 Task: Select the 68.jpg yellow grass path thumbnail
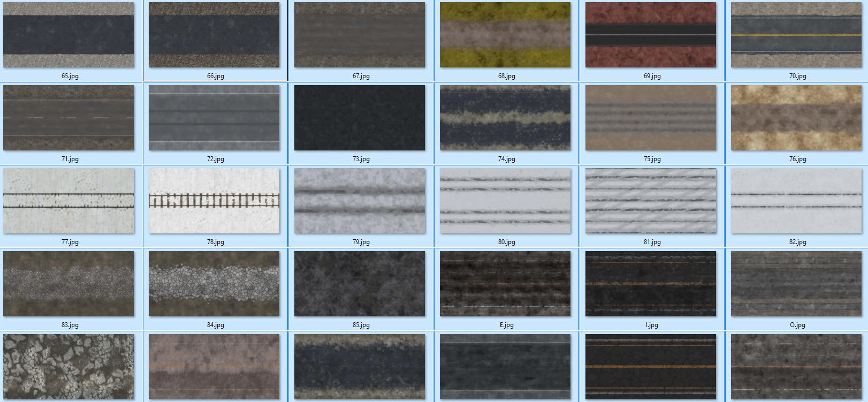[505, 35]
